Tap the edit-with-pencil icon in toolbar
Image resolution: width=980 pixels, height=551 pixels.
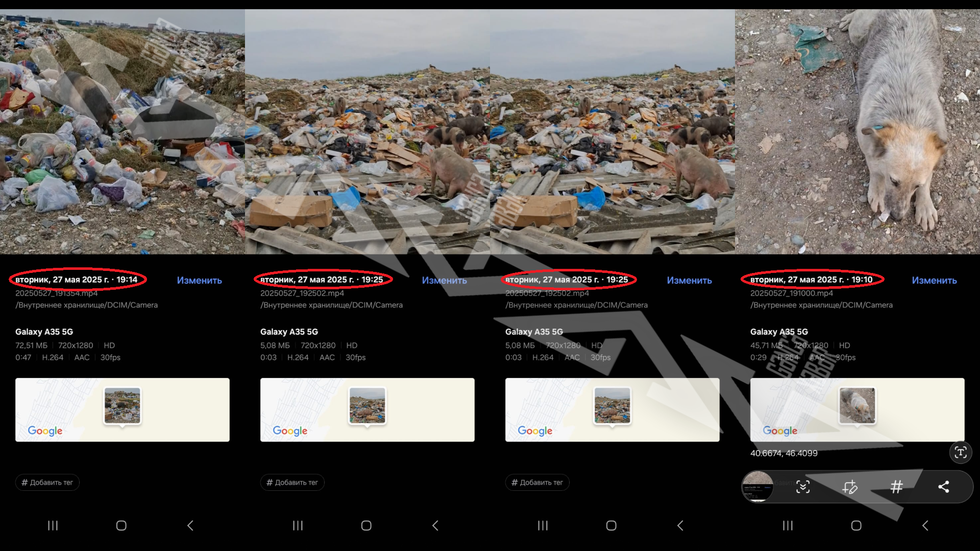coord(850,487)
